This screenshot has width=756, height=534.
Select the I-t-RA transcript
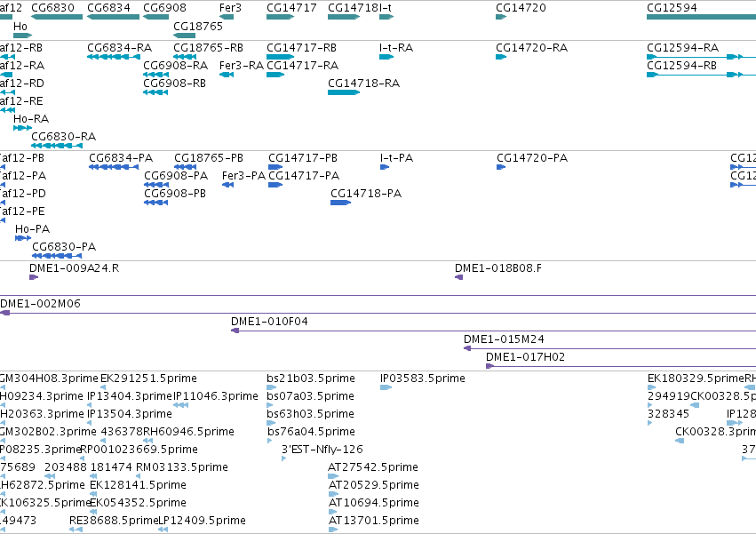386,57
